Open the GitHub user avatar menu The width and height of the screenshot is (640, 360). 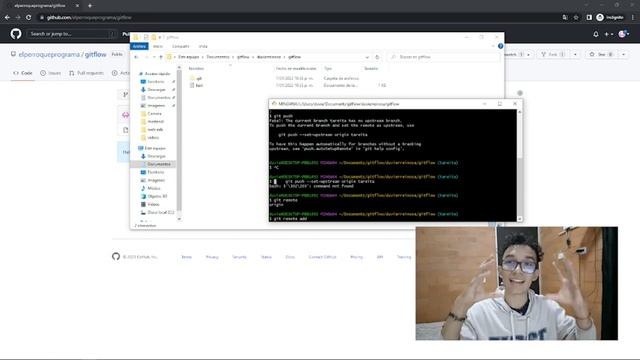click(x=624, y=34)
